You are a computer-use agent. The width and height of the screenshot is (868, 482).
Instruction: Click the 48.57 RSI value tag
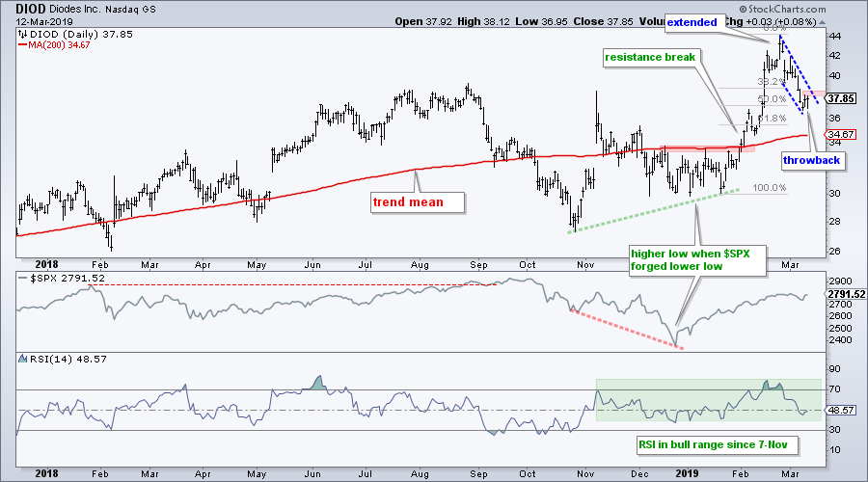point(840,410)
